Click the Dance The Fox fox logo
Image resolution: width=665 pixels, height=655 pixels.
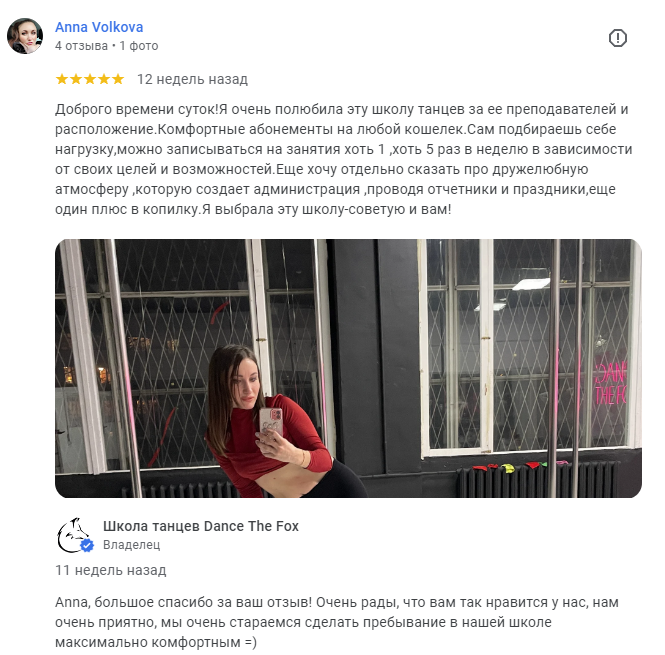75,535
